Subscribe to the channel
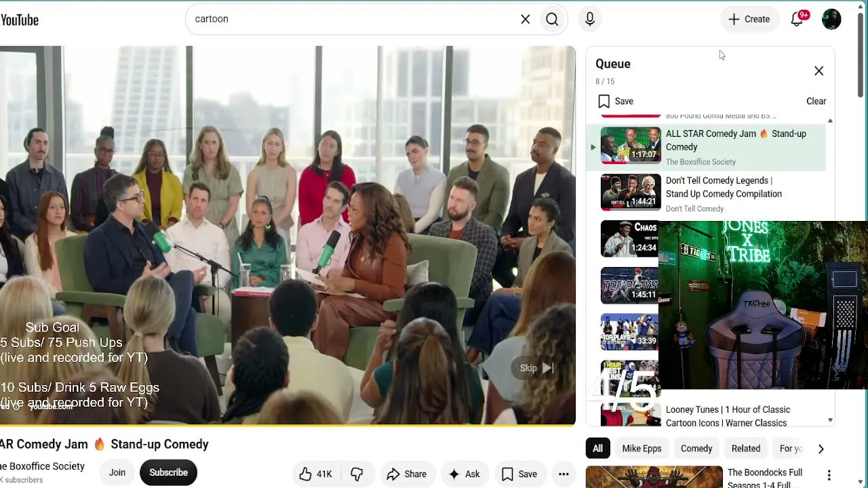This screenshot has width=868, height=488. click(x=168, y=472)
